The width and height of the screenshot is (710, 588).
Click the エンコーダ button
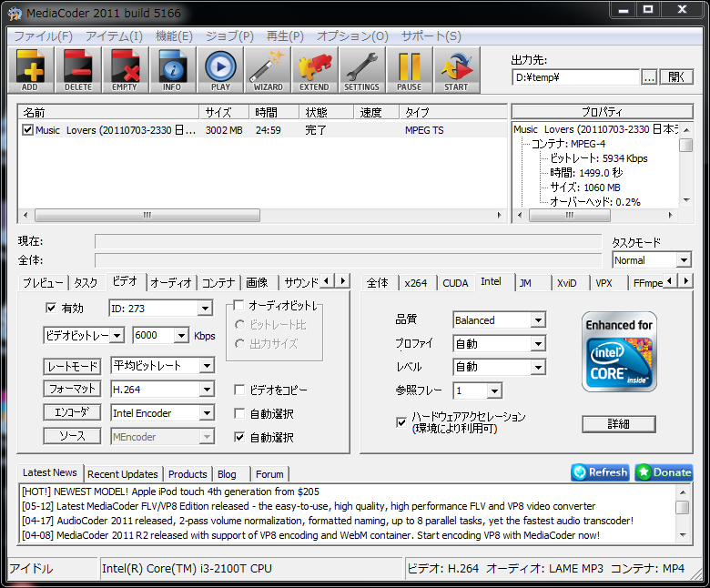click(73, 412)
